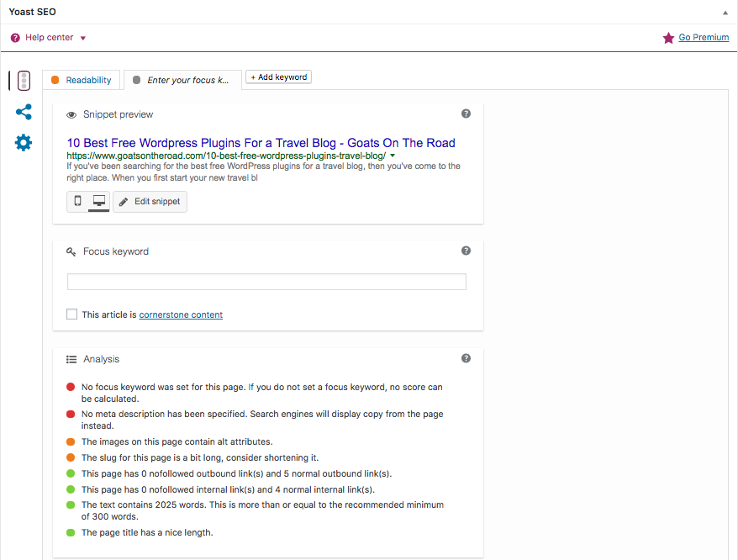The image size is (738, 560).
Task: Switch to mobile snippet preview
Action: click(x=77, y=201)
